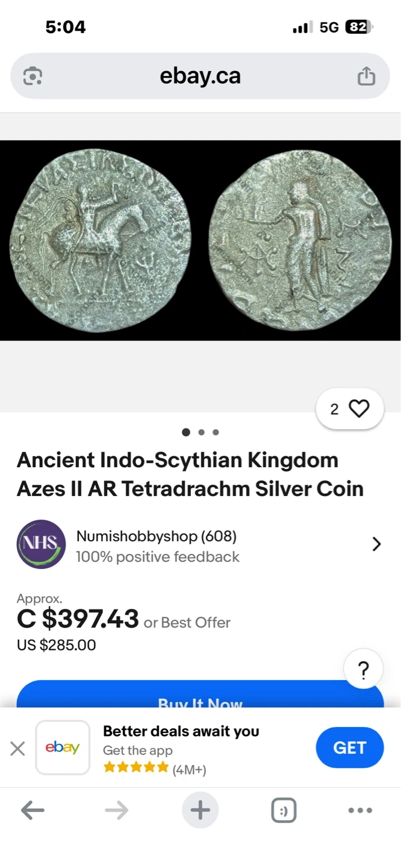Open the coin photo thumbnail

200,241
